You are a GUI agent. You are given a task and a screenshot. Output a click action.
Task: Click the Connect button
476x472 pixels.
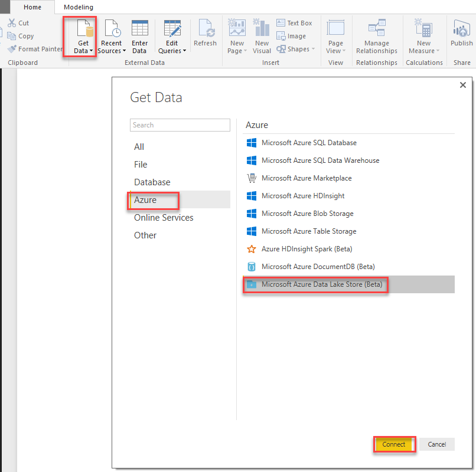(394, 444)
